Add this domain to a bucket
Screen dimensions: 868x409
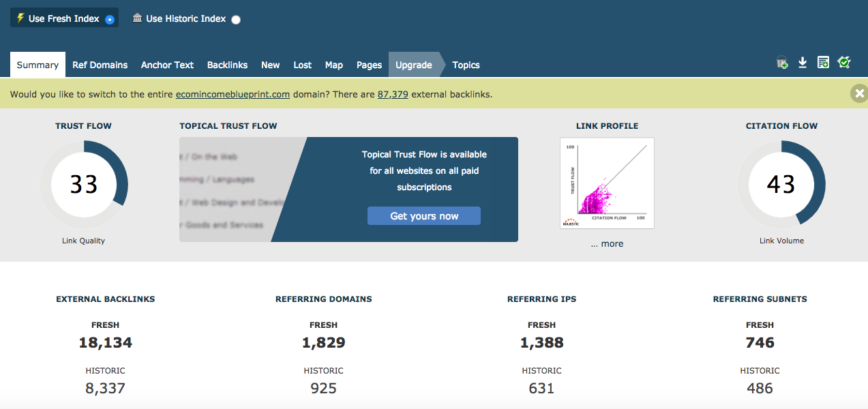[x=781, y=62]
